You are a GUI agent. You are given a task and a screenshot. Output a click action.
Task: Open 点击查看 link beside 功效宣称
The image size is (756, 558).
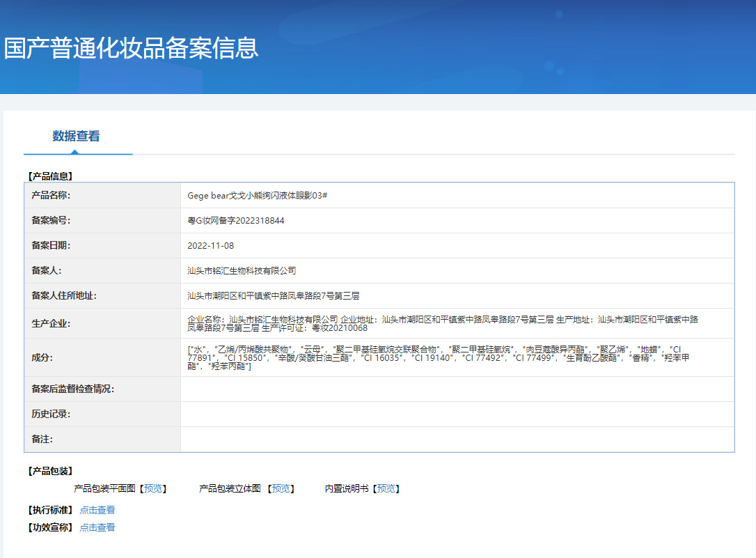[97, 527]
